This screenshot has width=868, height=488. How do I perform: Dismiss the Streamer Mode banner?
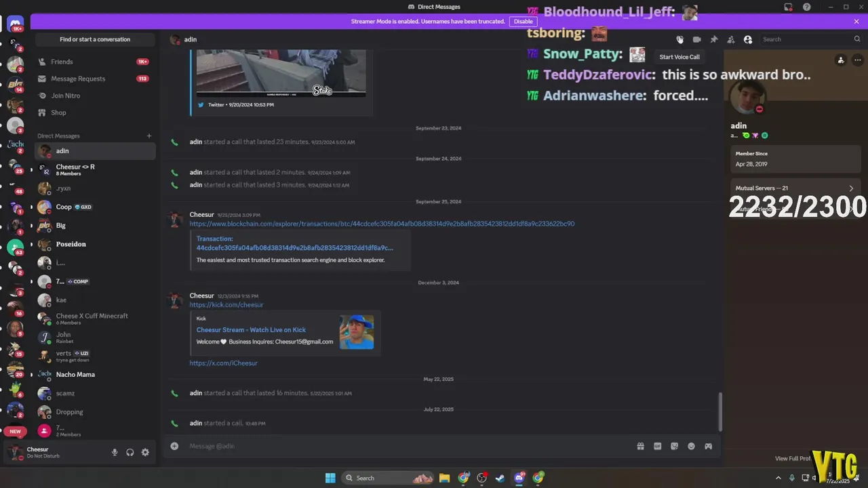[x=856, y=21]
